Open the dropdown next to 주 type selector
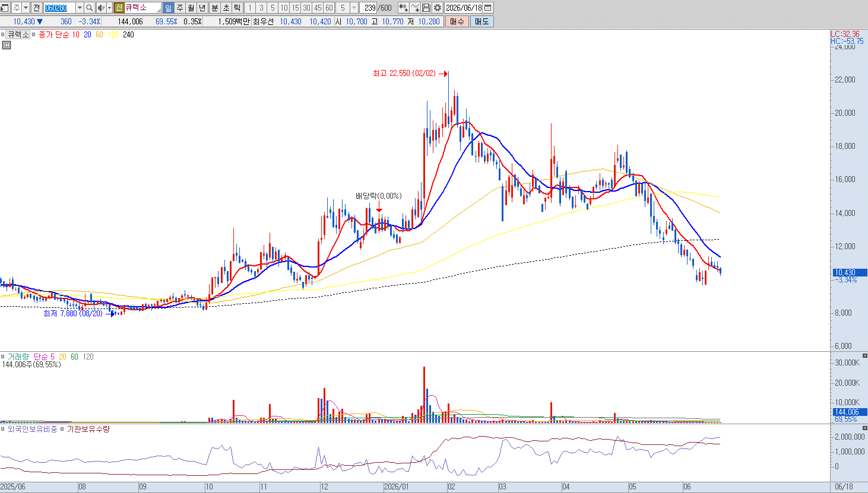Screen dimensions: 868x493 [x=26, y=8]
